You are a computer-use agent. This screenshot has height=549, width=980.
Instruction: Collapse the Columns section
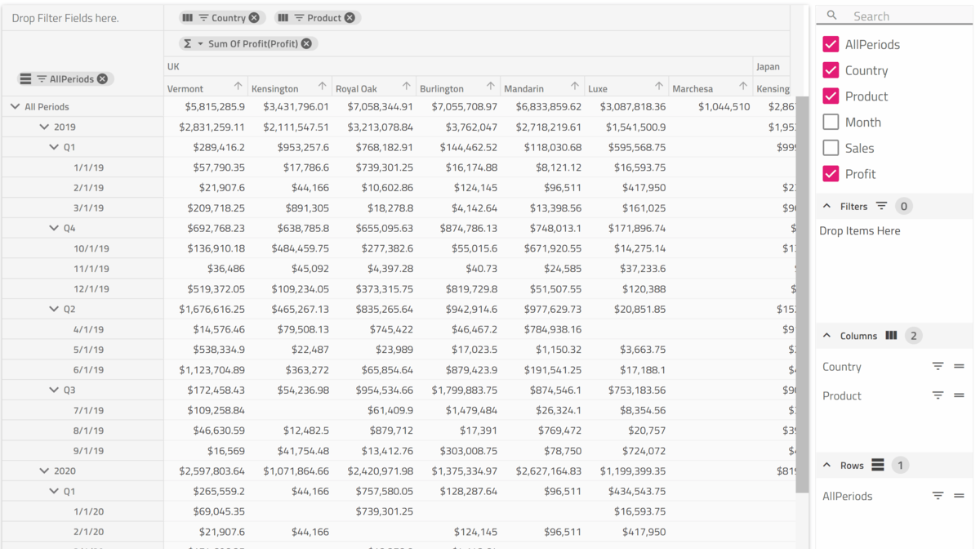tap(826, 336)
